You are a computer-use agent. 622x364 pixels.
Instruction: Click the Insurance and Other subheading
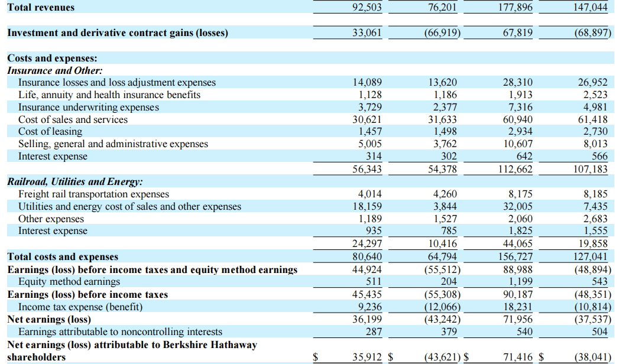[x=55, y=70]
